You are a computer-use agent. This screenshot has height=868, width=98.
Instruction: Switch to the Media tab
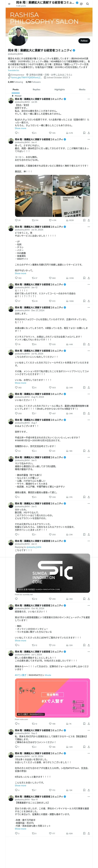82,90
